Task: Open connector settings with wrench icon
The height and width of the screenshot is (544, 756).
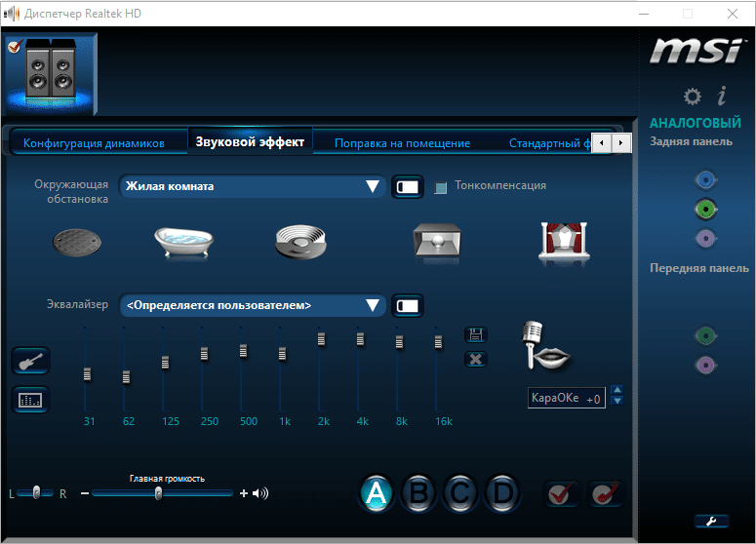Action: [x=712, y=521]
